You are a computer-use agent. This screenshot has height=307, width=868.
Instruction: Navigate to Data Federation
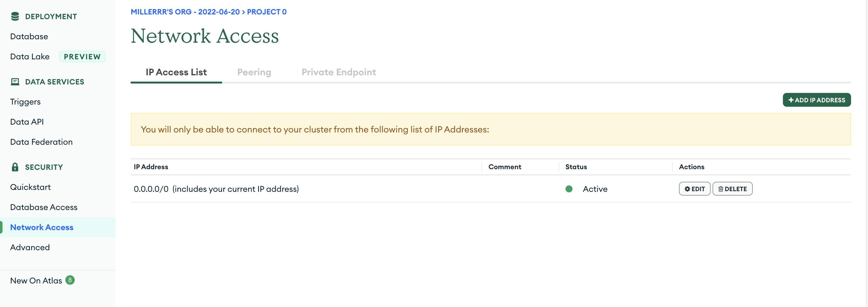point(41,142)
